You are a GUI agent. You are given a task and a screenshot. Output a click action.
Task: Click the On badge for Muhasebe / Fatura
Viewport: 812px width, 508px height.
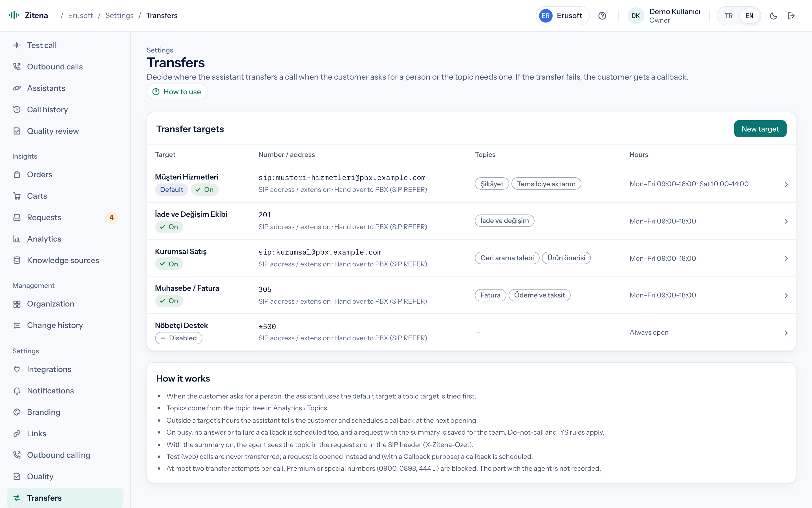(169, 301)
